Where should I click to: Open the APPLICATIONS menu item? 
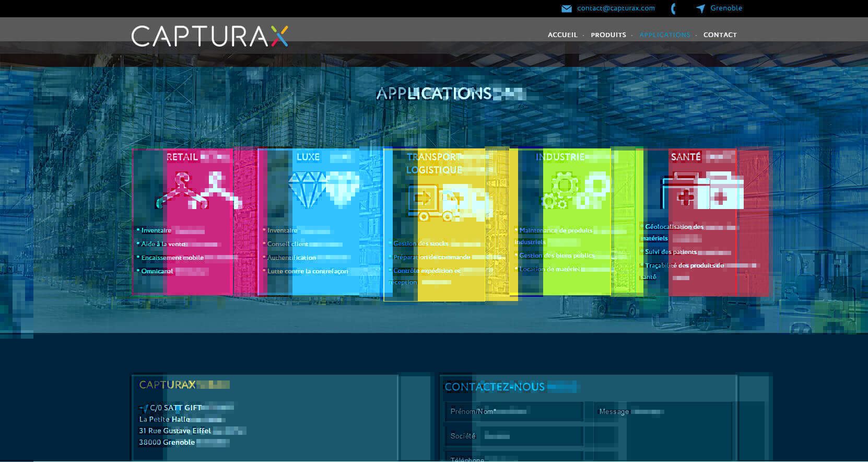click(x=665, y=35)
